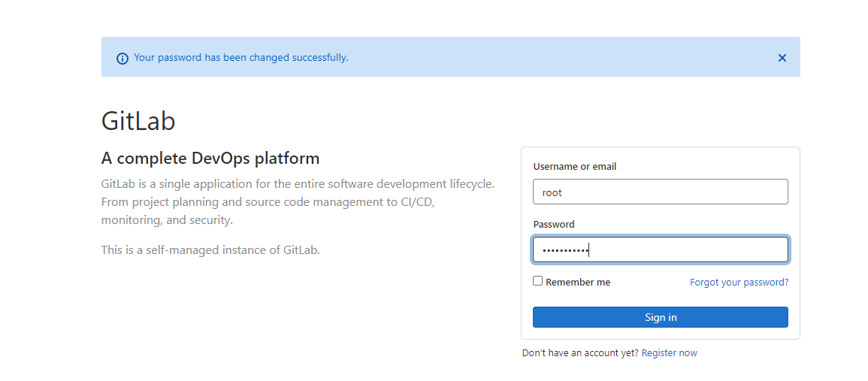Click into the Password input field
The width and height of the screenshot is (868, 381).
pyautogui.click(x=660, y=249)
